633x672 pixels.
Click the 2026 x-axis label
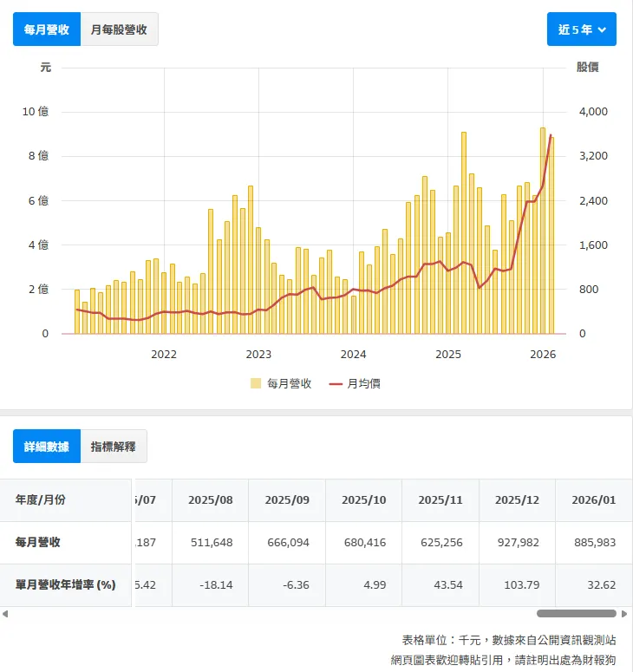pos(543,355)
